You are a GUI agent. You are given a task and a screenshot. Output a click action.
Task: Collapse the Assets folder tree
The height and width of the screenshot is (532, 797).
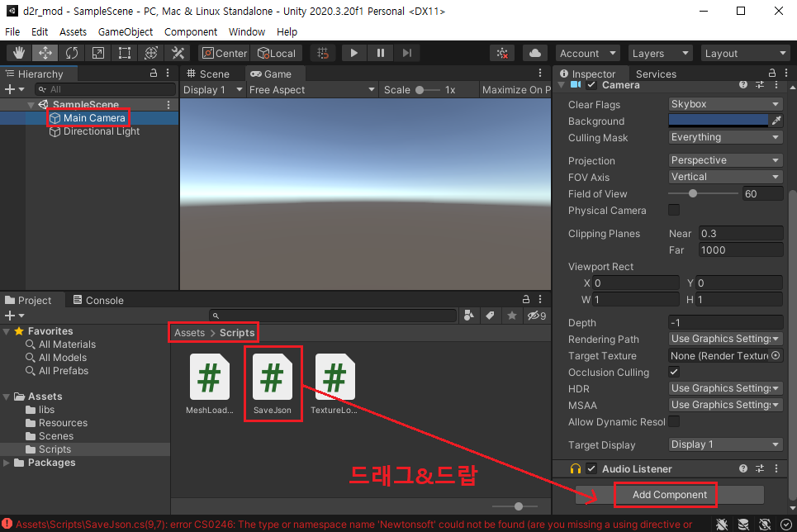[x=7, y=397]
